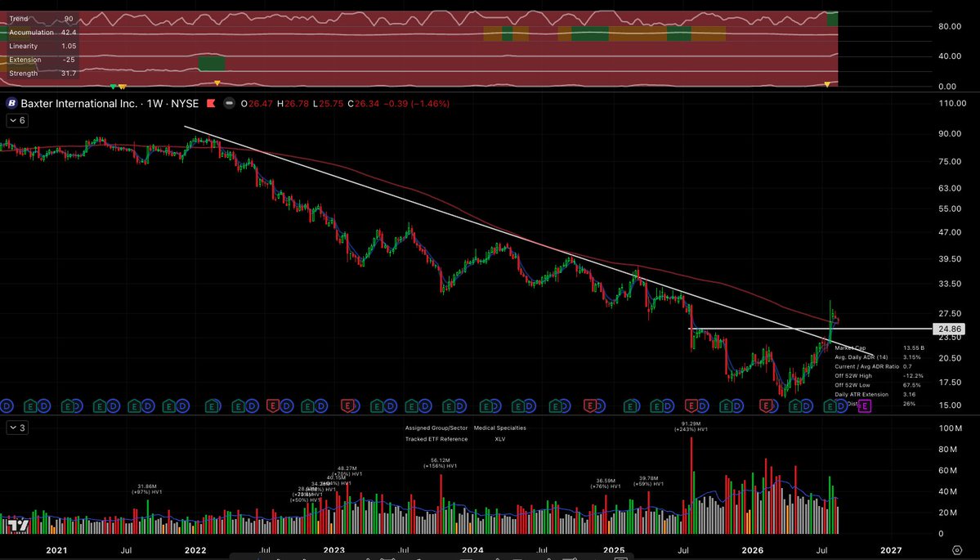Click the Market Cap 13.55 B row
The height and width of the screenshot is (560, 980).
[879, 348]
